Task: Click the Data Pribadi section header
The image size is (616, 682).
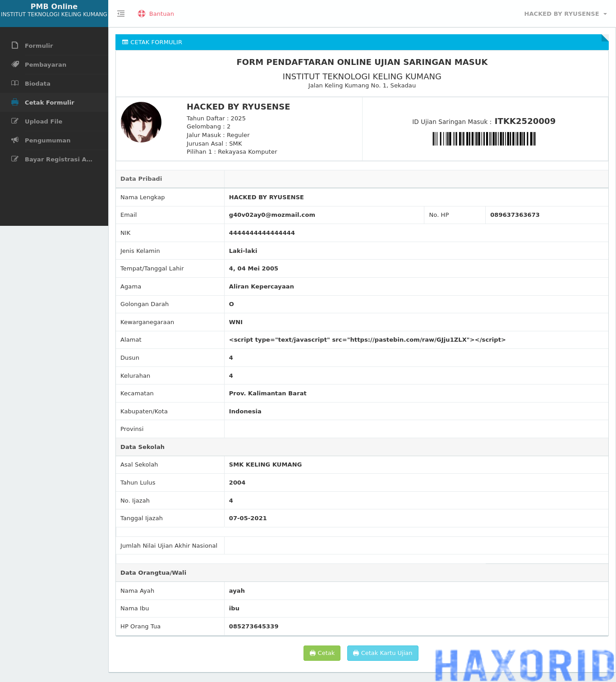Action: 141,179
